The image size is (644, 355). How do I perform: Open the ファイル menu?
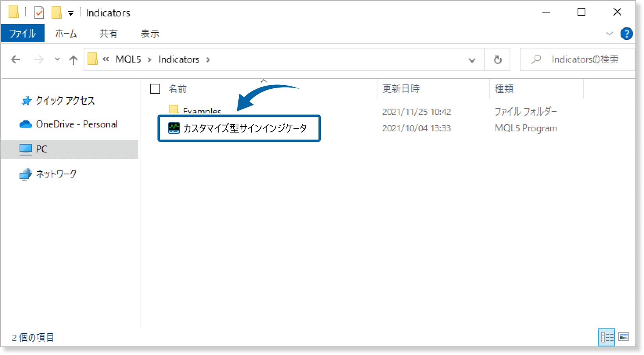click(x=22, y=34)
